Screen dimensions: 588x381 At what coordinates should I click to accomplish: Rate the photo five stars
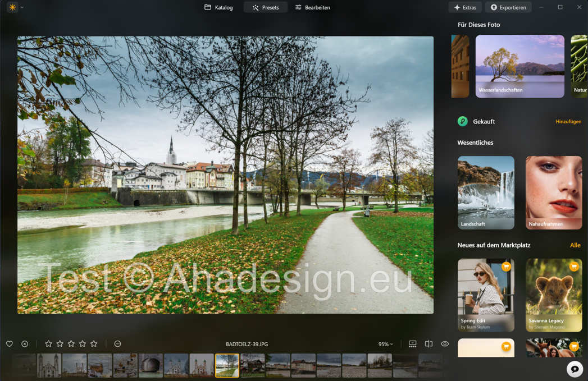coord(94,343)
